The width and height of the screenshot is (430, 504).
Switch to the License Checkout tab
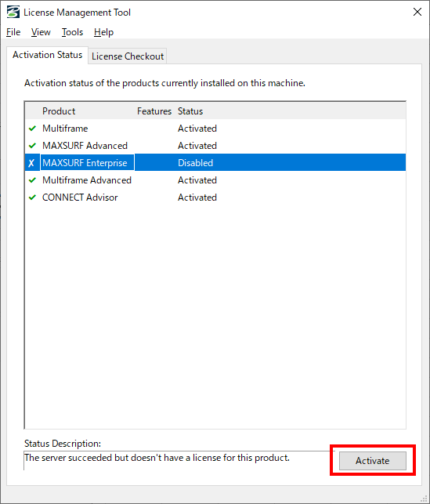tap(128, 56)
